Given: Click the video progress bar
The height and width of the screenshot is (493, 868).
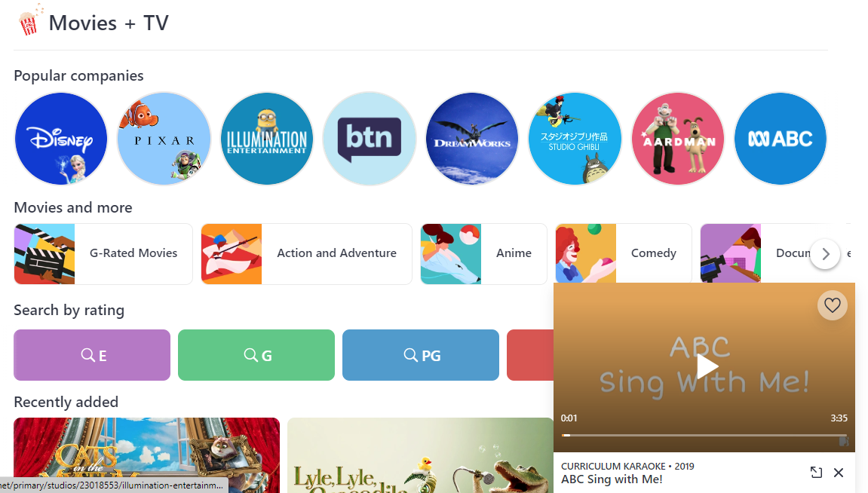Looking at the screenshot, I should pos(704,436).
